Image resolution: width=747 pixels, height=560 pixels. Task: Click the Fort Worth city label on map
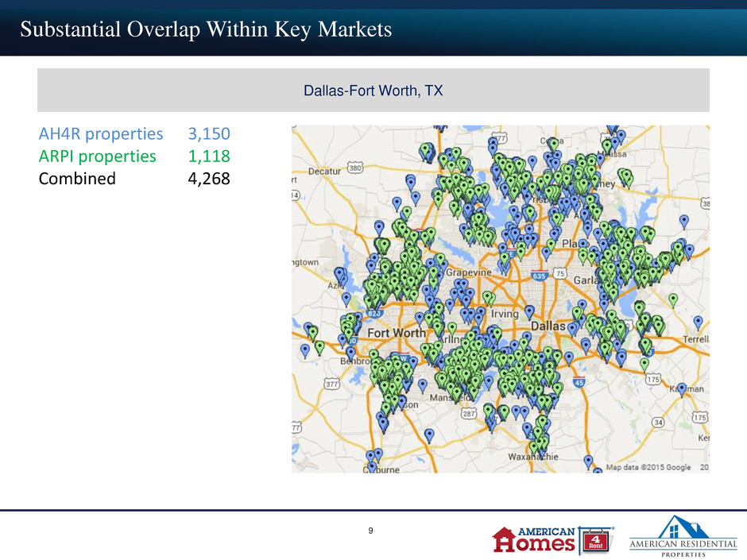(x=397, y=332)
